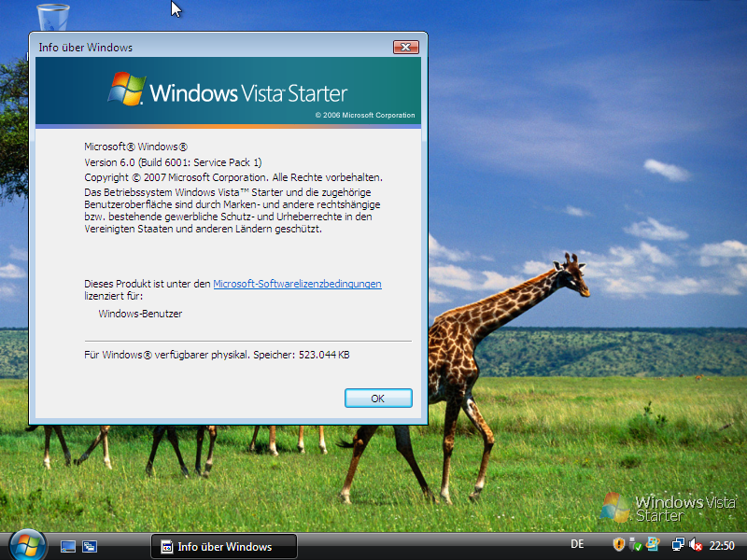The height and width of the screenshot is (560, 747).
Task: Select the Info über Windows taskbar button
Action: [224, 546]
